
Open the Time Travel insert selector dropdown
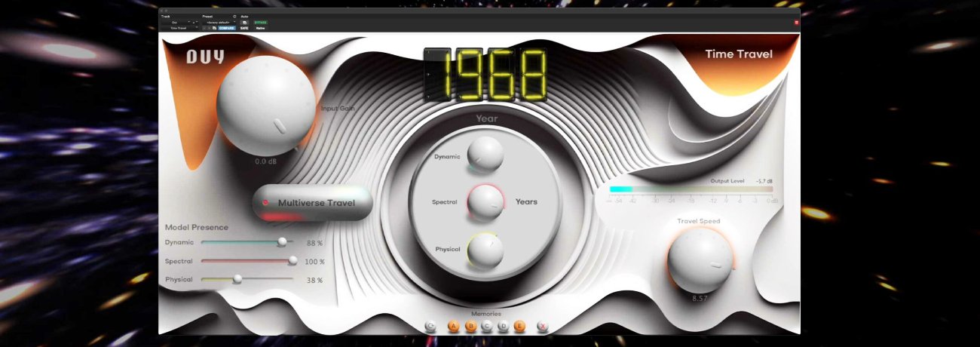[x=179, y=28]
